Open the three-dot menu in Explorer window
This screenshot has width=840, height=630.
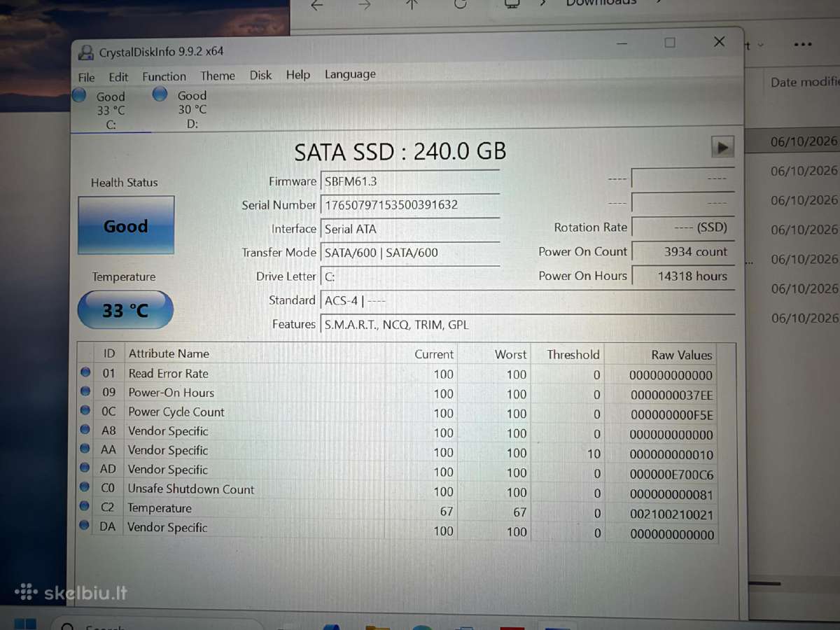[x=802, y=45]
